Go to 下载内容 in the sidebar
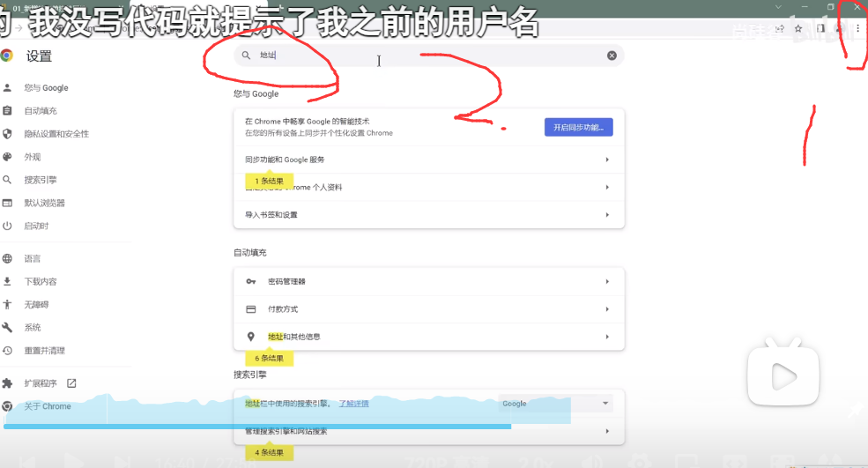Screen dimensions: 868x468 pyautogui.click(x=41, y=281)
